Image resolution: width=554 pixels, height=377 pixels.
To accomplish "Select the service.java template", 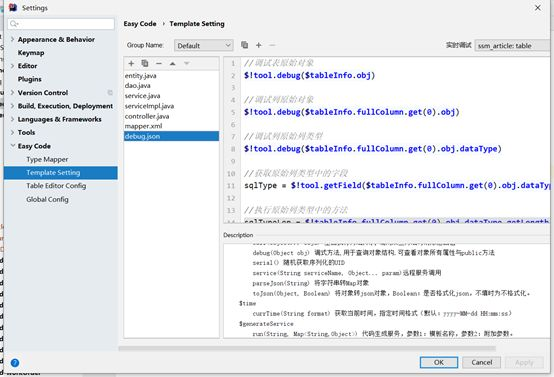I will click(x=142, y=96).
